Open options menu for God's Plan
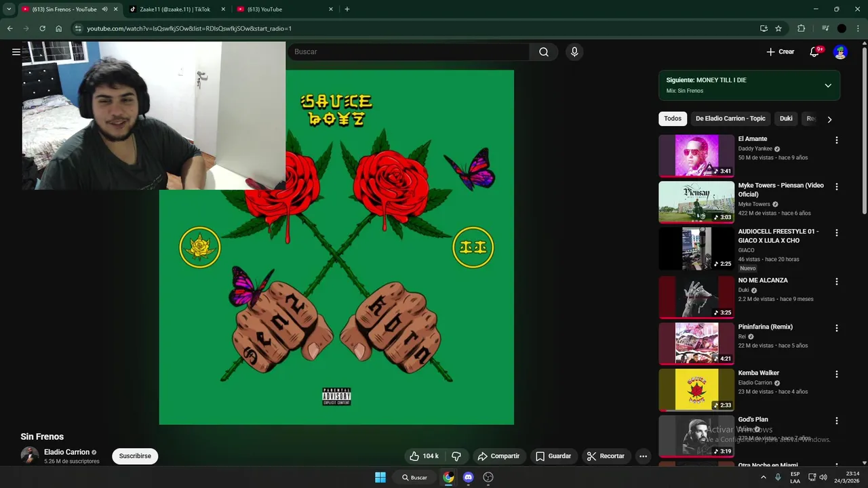868x488 pixels. (x=836, y=421)
